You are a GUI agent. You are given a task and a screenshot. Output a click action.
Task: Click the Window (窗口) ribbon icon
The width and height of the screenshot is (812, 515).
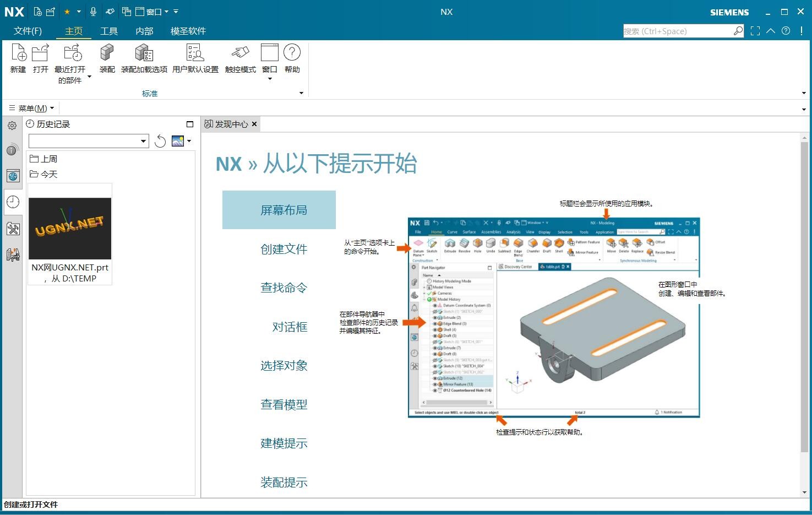click(269, 53)
